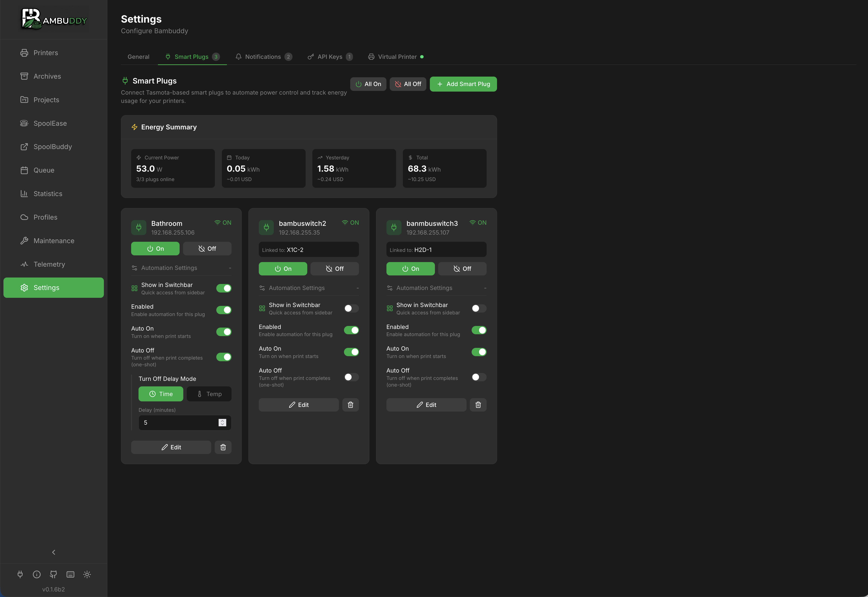Open smart plug icon in sidebar footer
868x597 pixels.
point(20,574)
